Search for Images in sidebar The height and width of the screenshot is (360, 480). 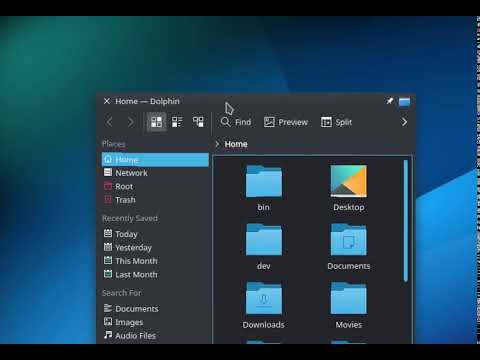click(155, 322)
